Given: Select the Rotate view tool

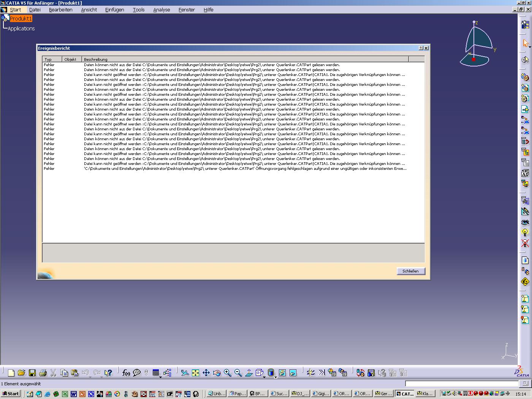Looking at the screenshot, I should click(217, 373).
